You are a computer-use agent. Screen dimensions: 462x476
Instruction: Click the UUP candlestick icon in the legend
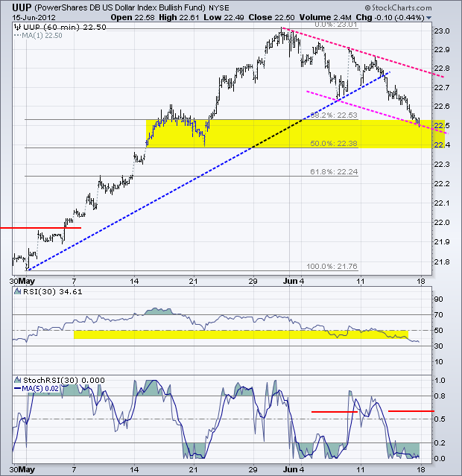point(18,28)
